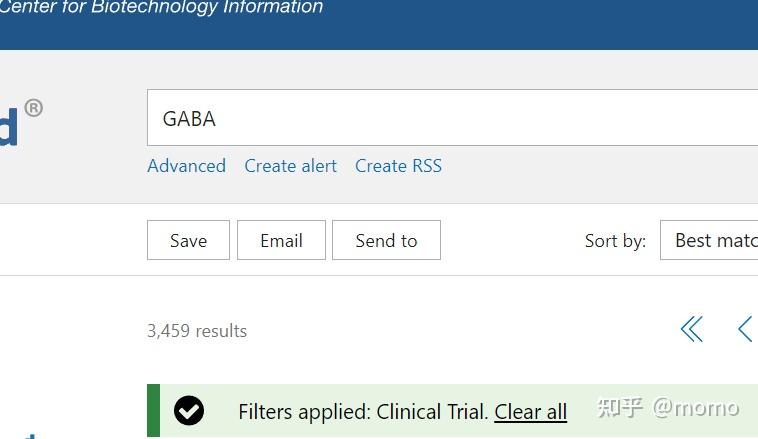Click the 3,459 results count

pyautogui.click(x=197, y=331)
